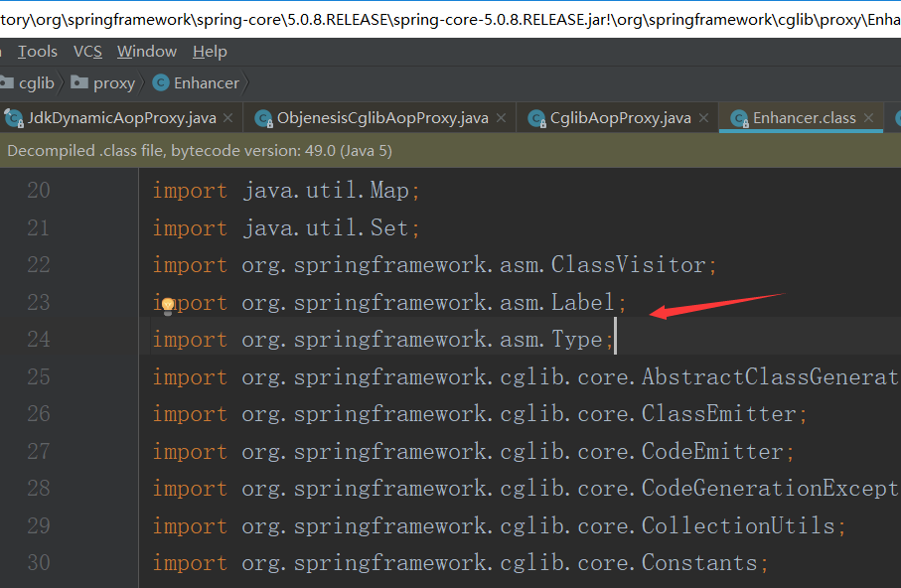Click the import java.util.Set line
Image resolution: width=901 pixels, height=588 pixels.
pyautogui.click(x=286, y=228)
